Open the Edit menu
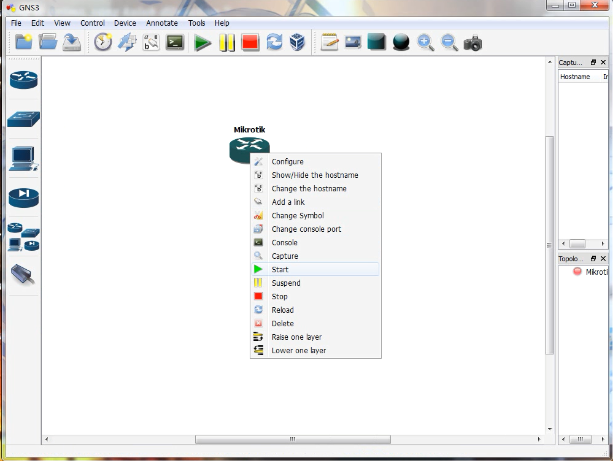The image size is (613, 461). click(x=38, y=23)
